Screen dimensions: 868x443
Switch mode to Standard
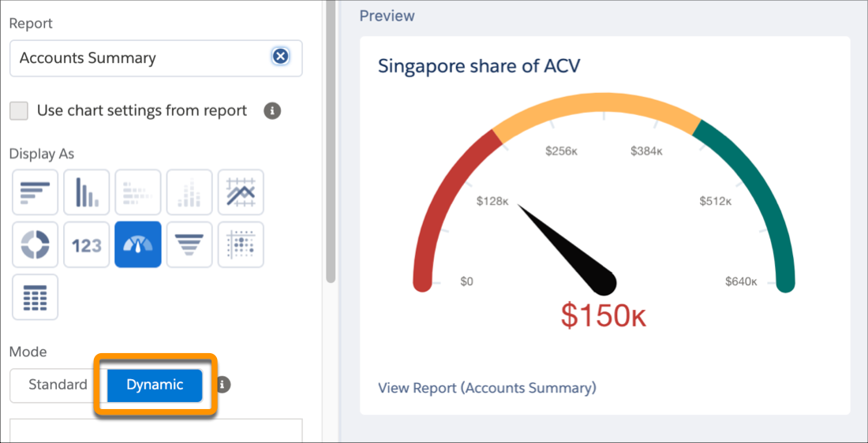58,385
